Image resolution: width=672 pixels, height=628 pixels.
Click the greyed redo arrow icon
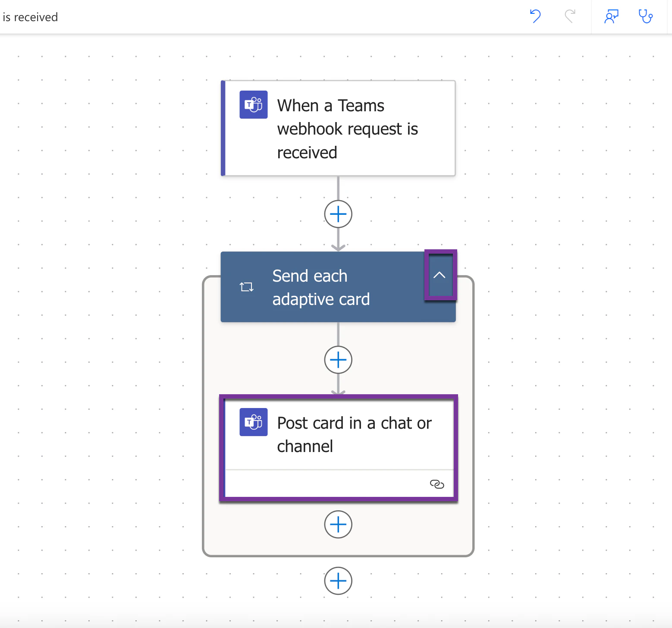tap(570, 16)
